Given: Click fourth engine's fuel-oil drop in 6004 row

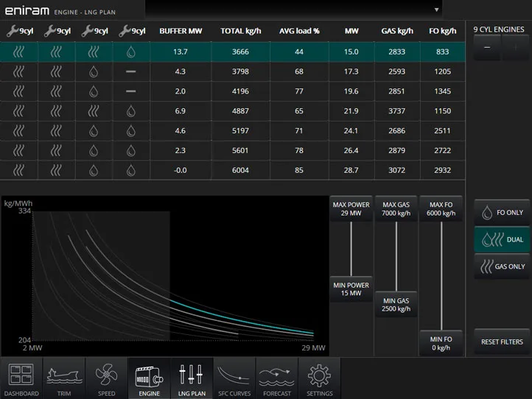Looking at the screenshot, I should tap(131, 170).
